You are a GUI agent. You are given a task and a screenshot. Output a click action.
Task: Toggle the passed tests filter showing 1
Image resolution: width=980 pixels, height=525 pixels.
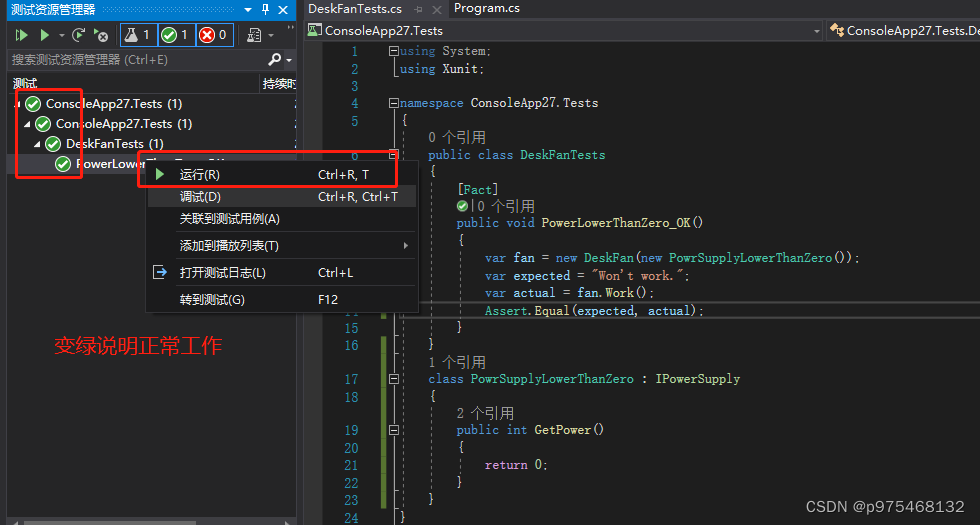[x=176, y=35]
